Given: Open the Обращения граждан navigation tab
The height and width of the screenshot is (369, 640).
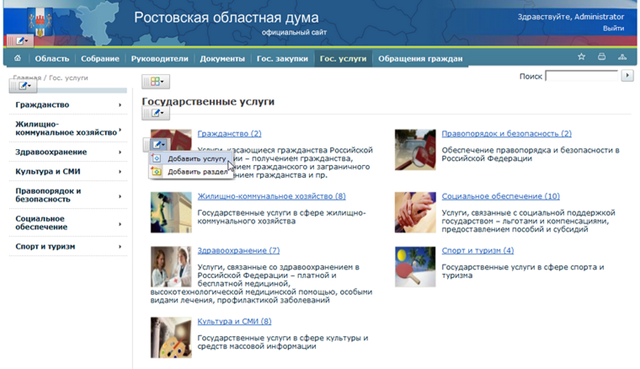Looking at the screenshot, I should pyautogui.click(x=420, y=58).
